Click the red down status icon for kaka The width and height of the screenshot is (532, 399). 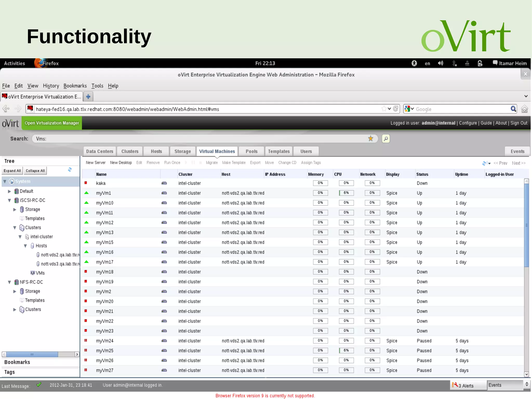point(86,183)
